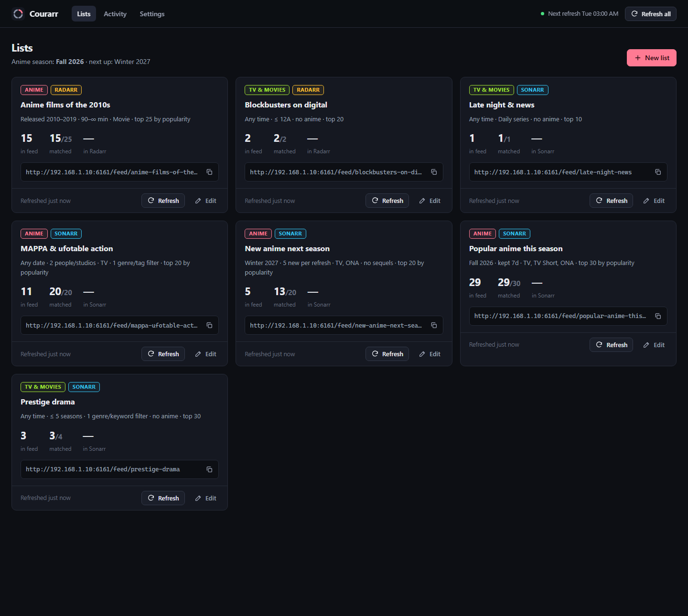The height and width of the screenshot is (616, 688).
Task: Click the SONARR tag on Late night & news card
Action: (x=532, y=90)
